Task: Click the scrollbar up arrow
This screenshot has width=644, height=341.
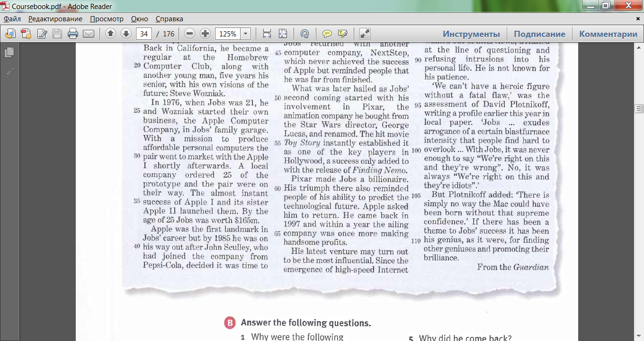Action: click(639, 47)
